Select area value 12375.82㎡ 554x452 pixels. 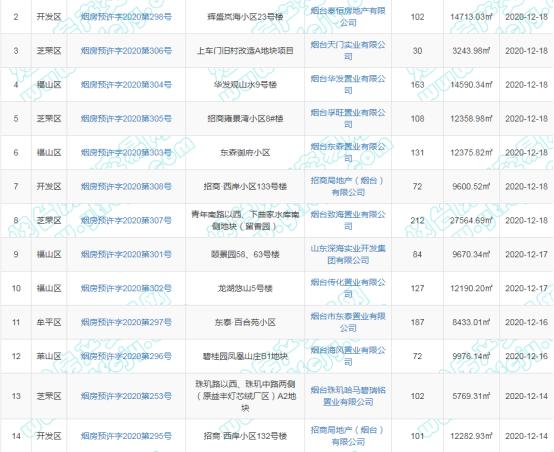click(x=471, y=153)
